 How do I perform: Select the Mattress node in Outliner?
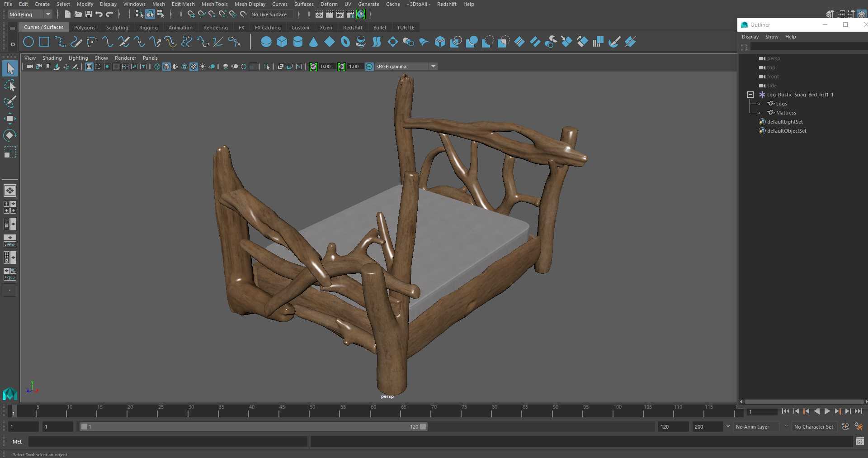(786, 113)
